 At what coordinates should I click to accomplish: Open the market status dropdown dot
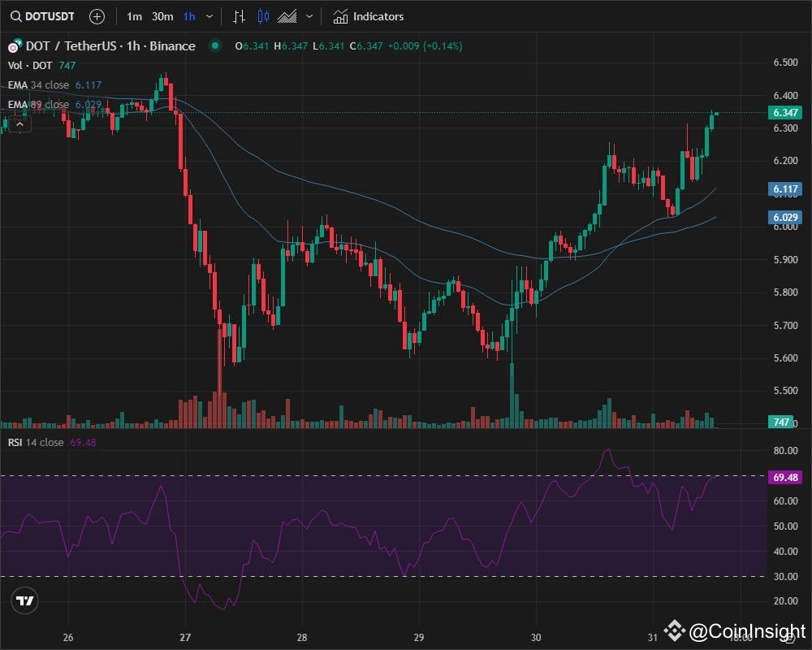pos(214,46)
